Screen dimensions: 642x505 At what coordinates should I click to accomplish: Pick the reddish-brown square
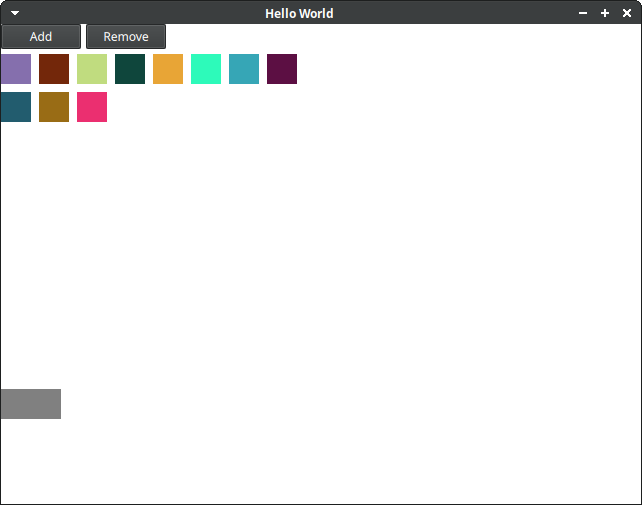pos(54,69)
